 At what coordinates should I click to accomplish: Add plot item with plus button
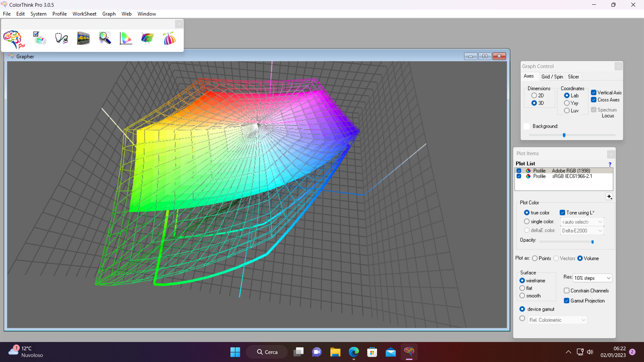609,197
